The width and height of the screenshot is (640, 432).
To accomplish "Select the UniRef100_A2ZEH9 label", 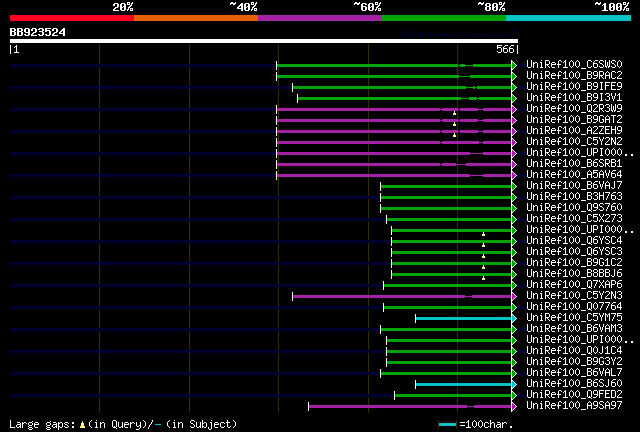I will tap(574, 131).
